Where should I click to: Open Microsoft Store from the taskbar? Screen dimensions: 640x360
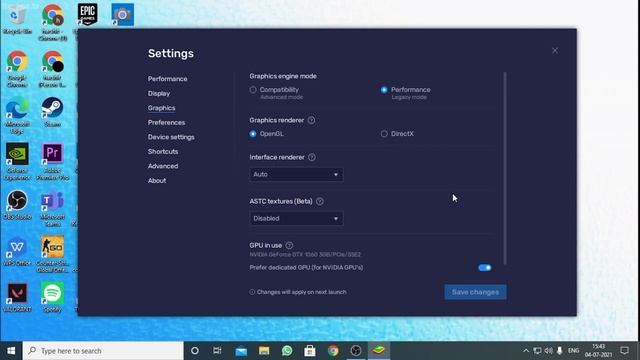(310, 351)
